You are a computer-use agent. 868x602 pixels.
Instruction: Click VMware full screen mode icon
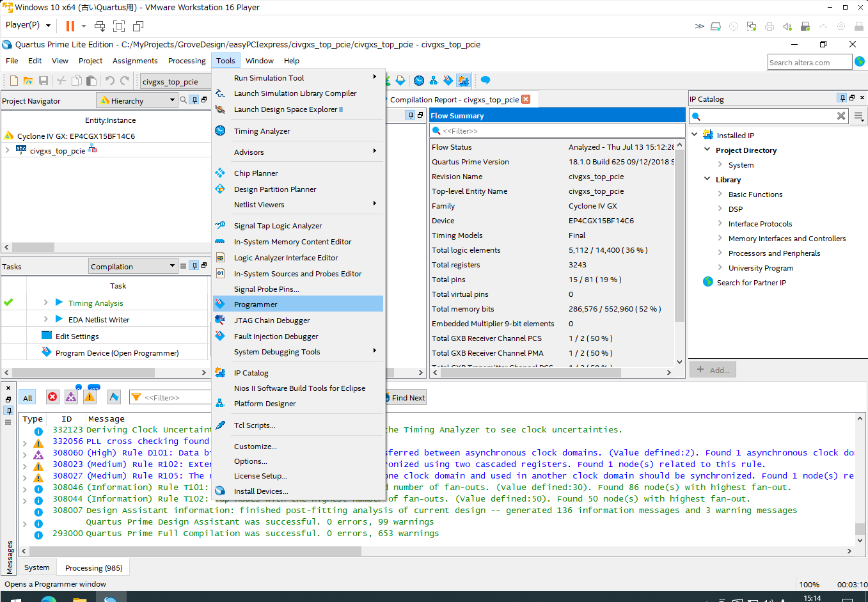[119, 26]
